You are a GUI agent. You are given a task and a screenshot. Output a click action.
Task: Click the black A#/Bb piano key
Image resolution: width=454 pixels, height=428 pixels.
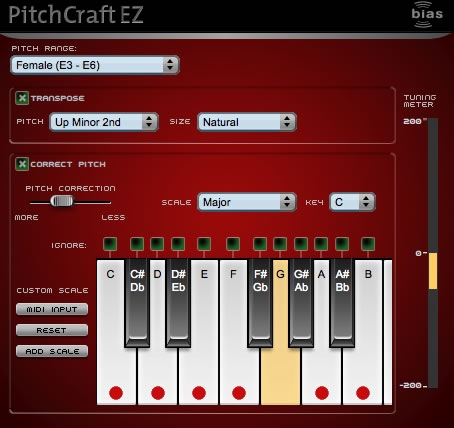pos(342,303)
